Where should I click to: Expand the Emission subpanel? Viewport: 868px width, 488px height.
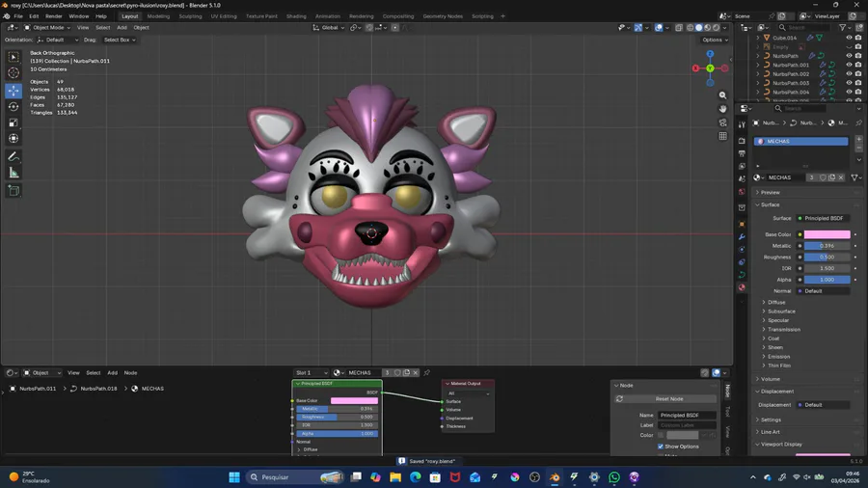pos(778,357)
